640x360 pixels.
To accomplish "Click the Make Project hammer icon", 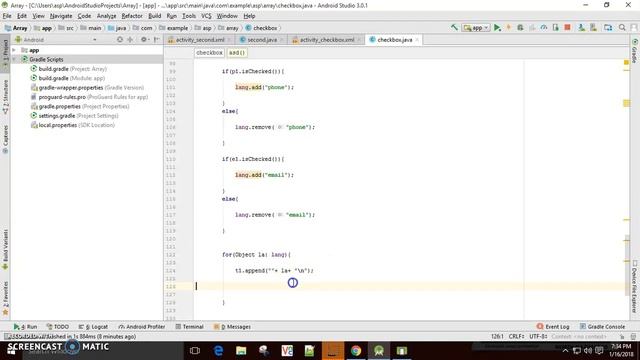I will coord(454,27).
